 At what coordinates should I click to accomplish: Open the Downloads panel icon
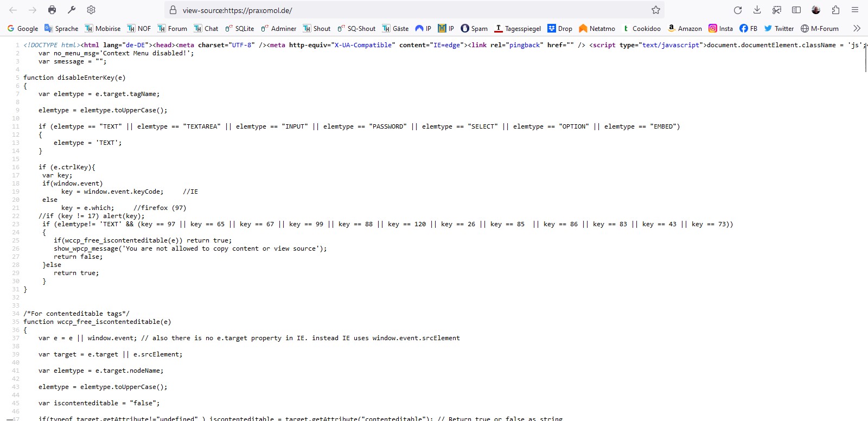pos(757,10)
